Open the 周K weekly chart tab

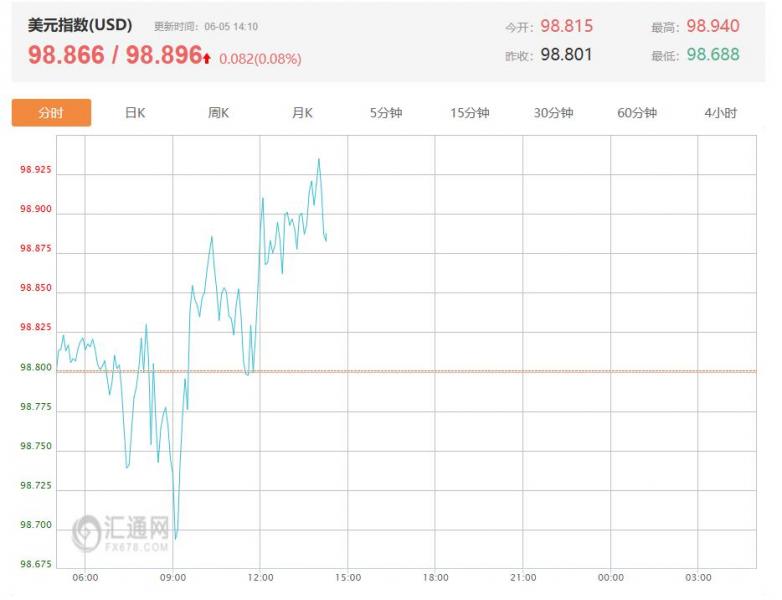pyautogui.click(x=218, y=113)
